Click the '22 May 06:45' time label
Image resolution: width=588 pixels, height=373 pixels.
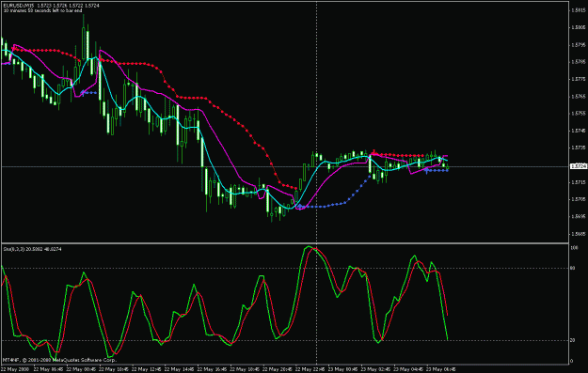coord(47,369)
